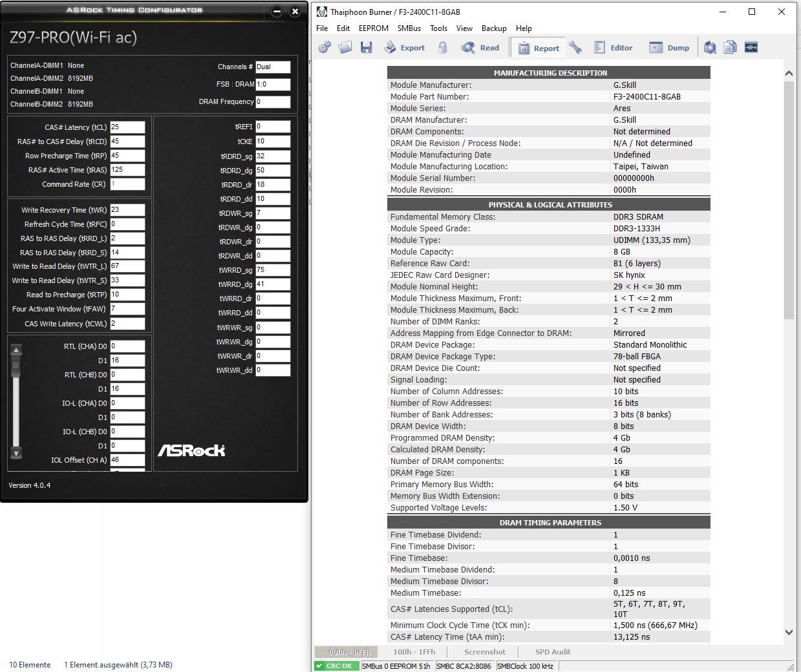Click the Command Rate (CR) field

coord(127,184)
